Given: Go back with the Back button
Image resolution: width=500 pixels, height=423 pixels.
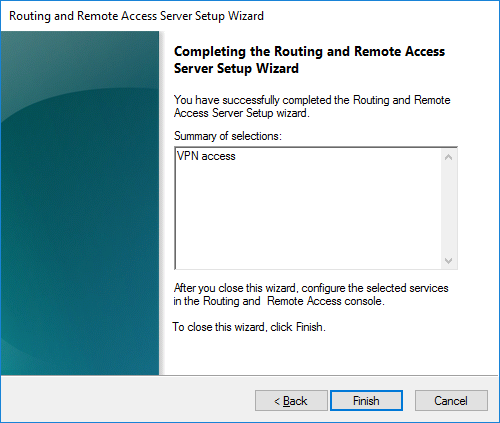Looking at the screenshot, I should [x=291, y=400].
